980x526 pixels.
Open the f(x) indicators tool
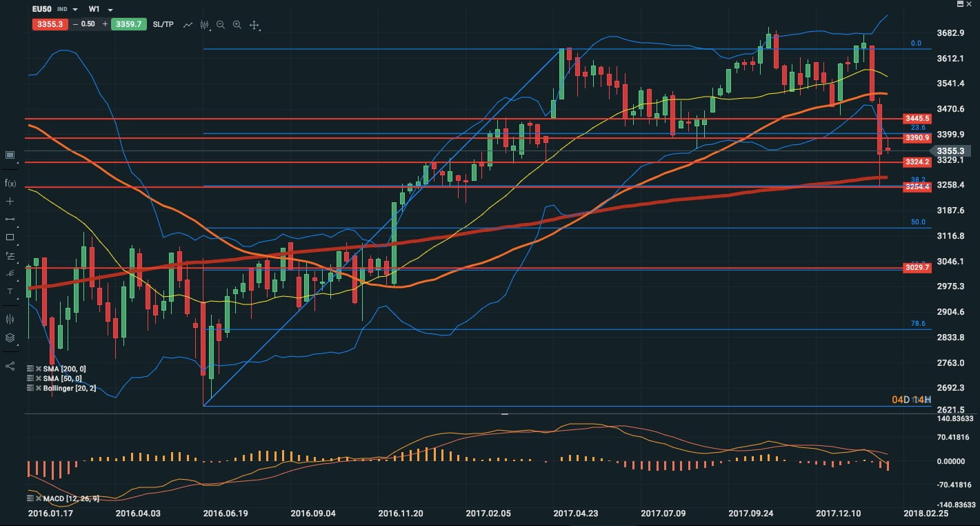10,183
